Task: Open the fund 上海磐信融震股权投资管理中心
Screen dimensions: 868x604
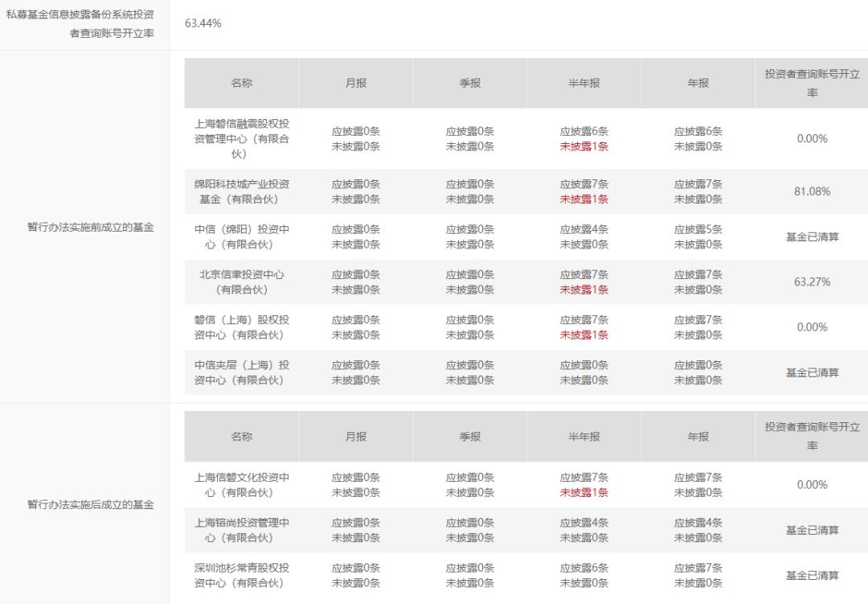Action: [243, 138]
